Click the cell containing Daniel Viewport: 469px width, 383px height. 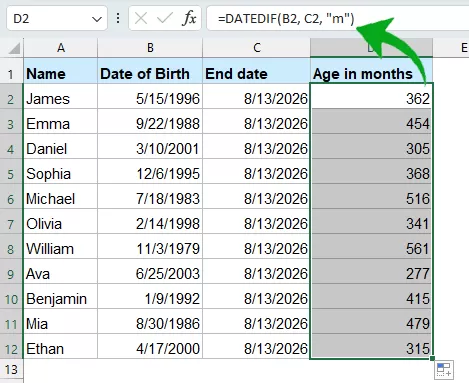pyautogui.click(x=60, y=146)
